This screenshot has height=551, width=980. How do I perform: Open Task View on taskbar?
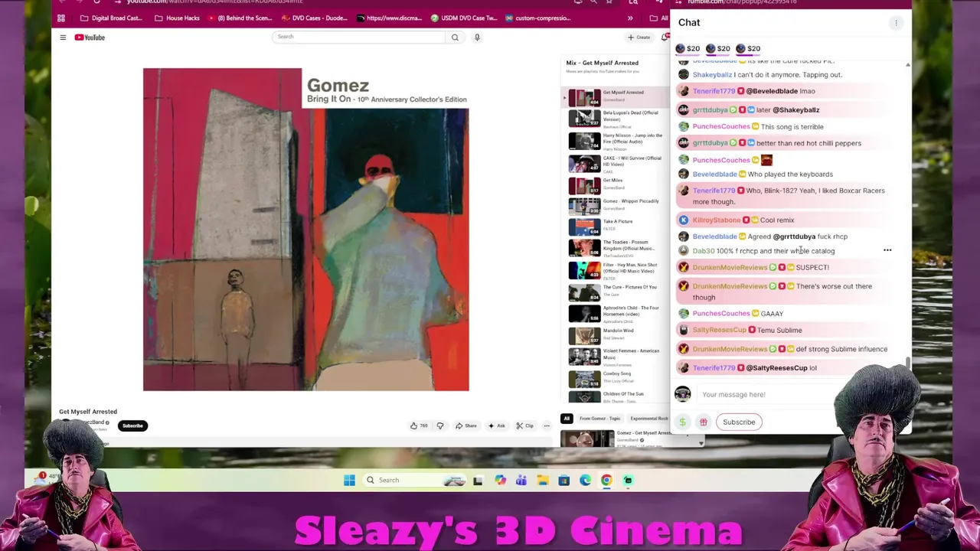(478, 480)
